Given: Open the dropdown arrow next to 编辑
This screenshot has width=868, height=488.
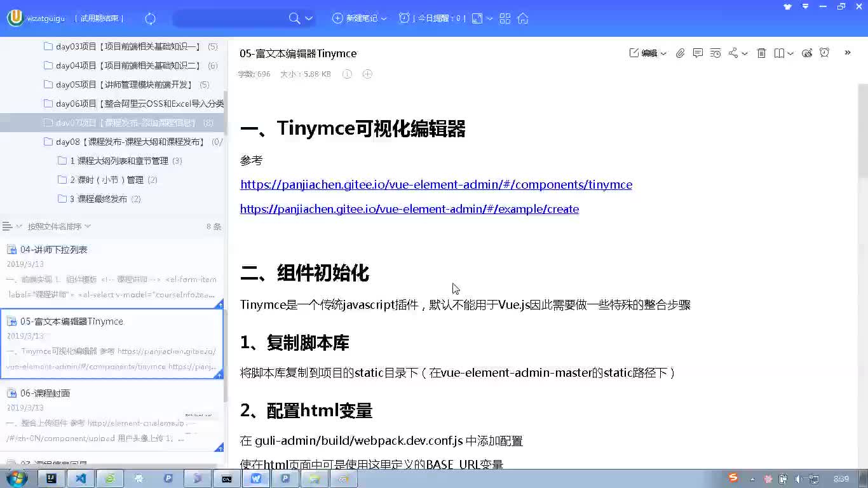Looking at the screenshot, I should pyautogui.click(x=663, y=53).
